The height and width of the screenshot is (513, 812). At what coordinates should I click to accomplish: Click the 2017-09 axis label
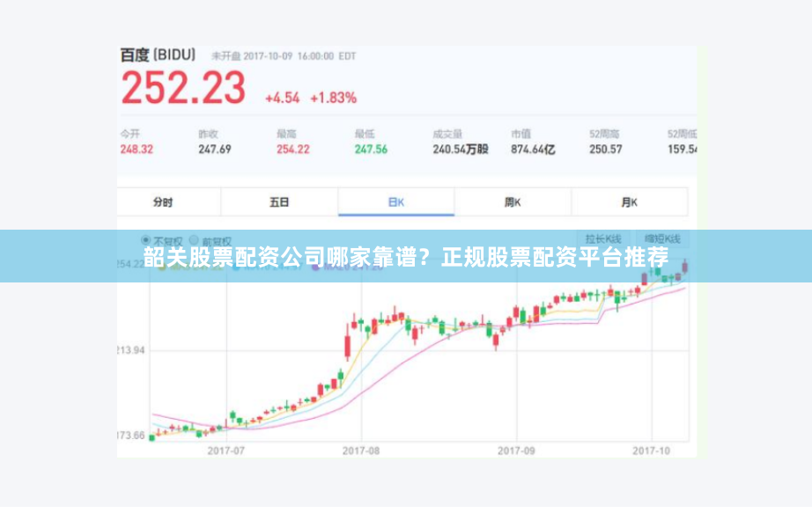click(516, 451)
